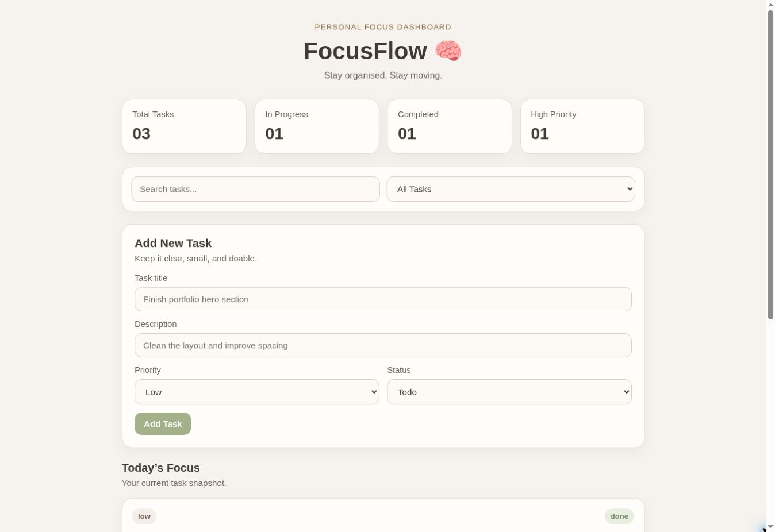Click the 'low' priority badge
Viewport: 775px width, 532px height.
pyautogui.click(x=144, y=516)
